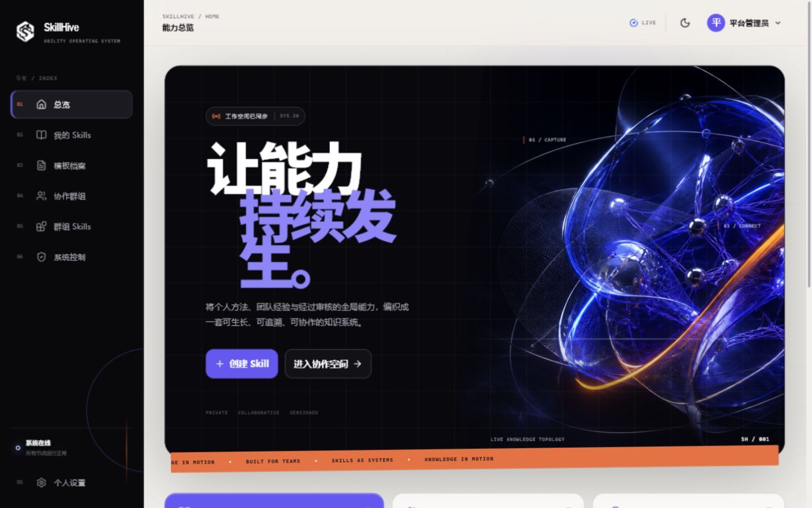Open 系统控制 menu item
The image size is (812, 508).
click(72, 257)
